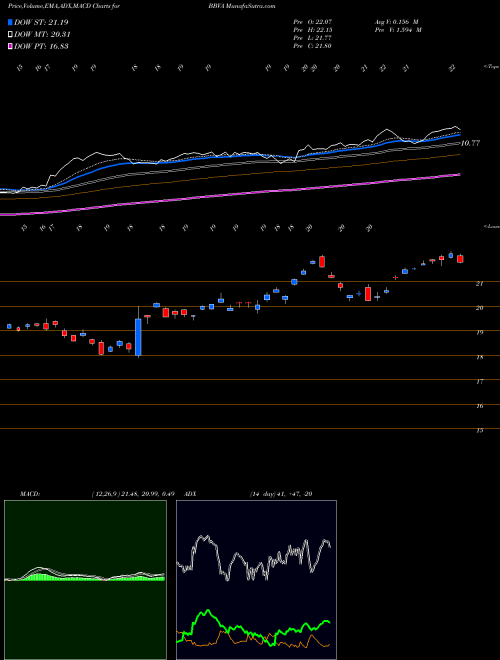Click the tall blue breakout candlestick

point(138,337)
